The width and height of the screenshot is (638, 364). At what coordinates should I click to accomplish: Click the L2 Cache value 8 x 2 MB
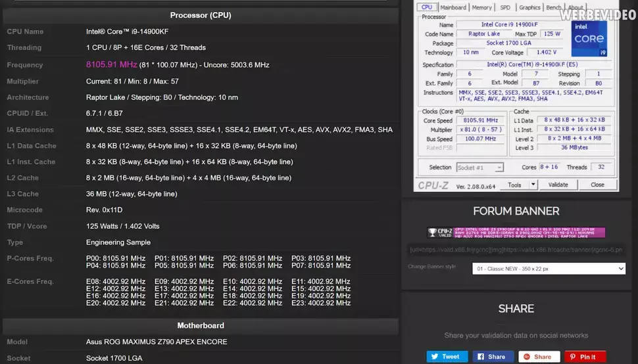tap(188, 178)
